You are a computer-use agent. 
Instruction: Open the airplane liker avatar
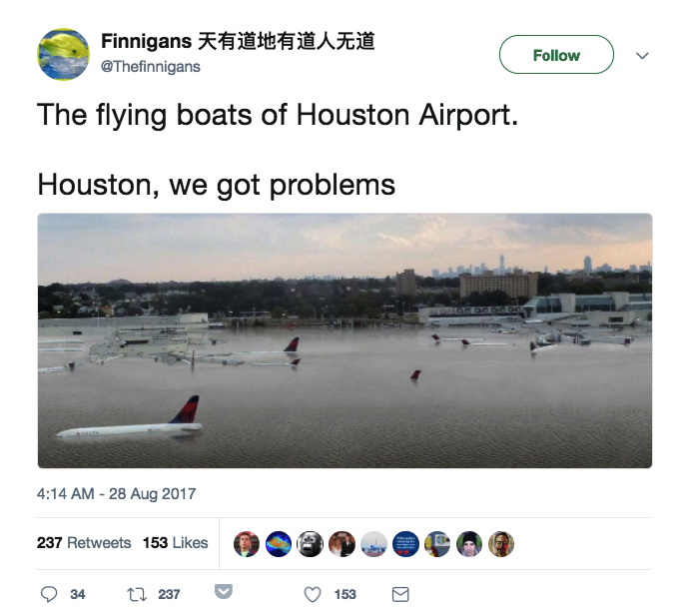(x=373, y=544)
